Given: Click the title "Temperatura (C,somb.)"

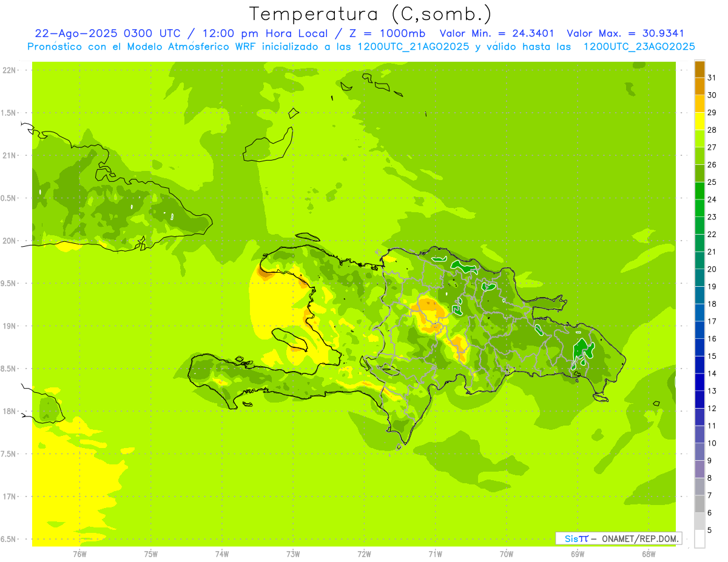Looking at the screenshot, I should tap(370, 15).
